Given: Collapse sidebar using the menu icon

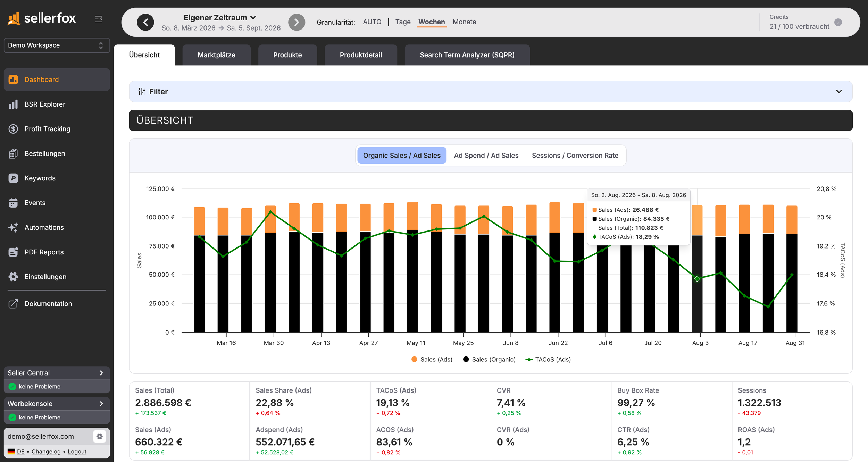Looking at the screenshot, I should pyautogui.click(x=99, y=19).
